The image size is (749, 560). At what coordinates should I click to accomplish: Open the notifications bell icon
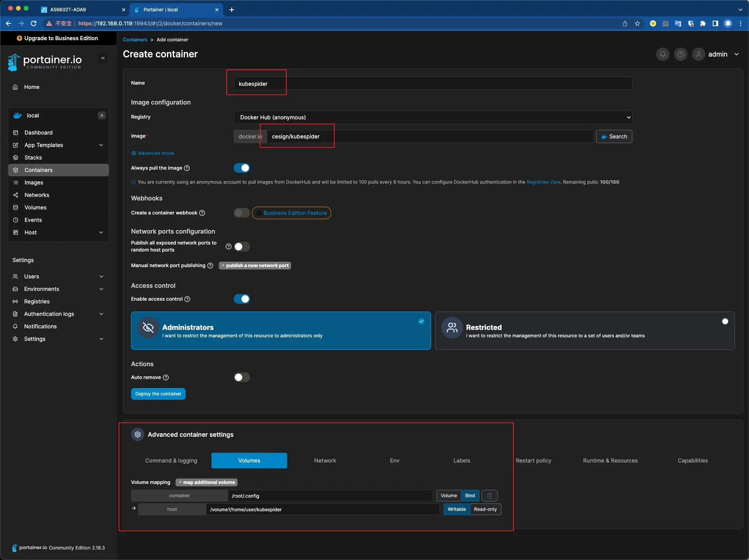(x=662, y=54)
